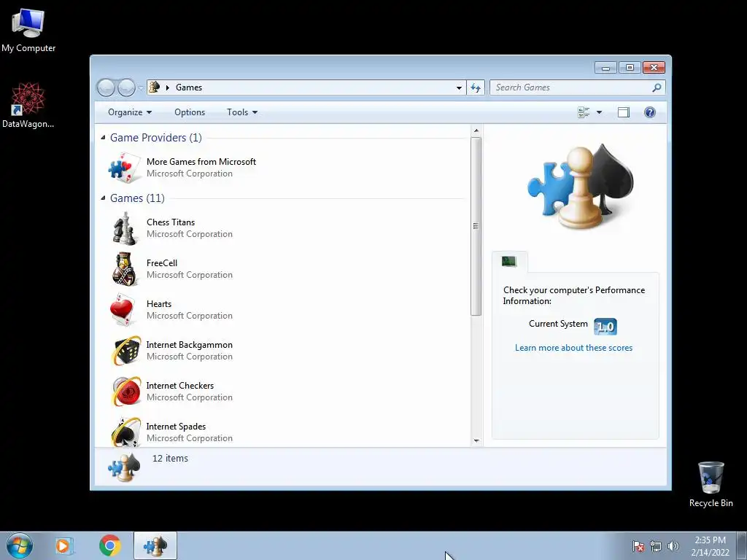Click the Current System label
The width and height of the screenshot is (747, 560).
558,324
